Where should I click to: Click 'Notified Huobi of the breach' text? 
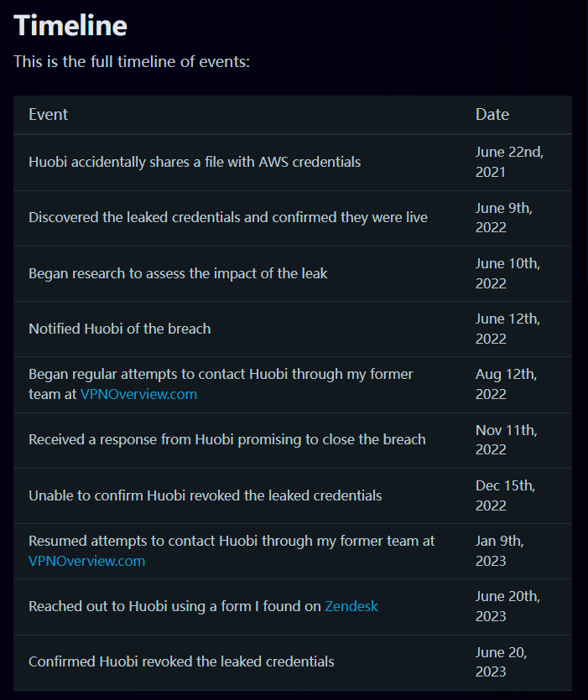[x=119, y=329]
